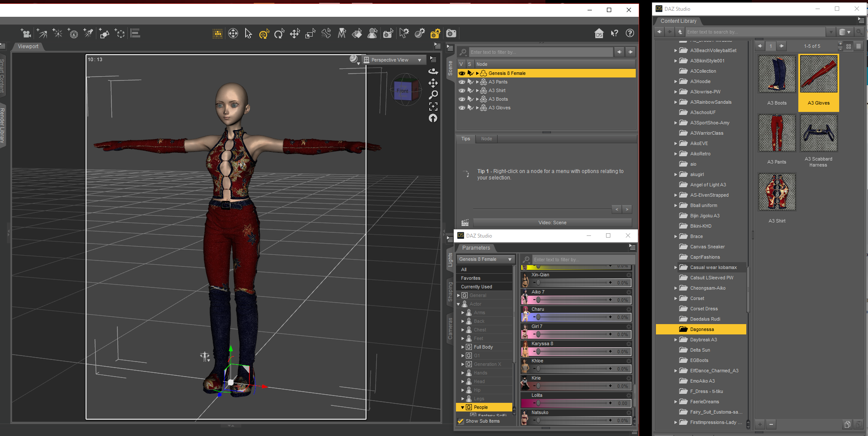Show the next tip with > button
Screen dimensions: 868x436
627,209
